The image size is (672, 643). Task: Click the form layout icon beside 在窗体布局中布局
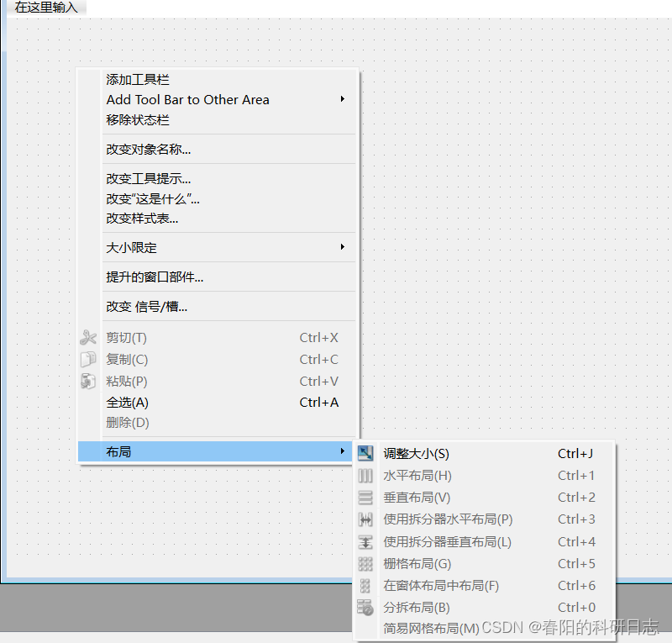tap(365, 586)
